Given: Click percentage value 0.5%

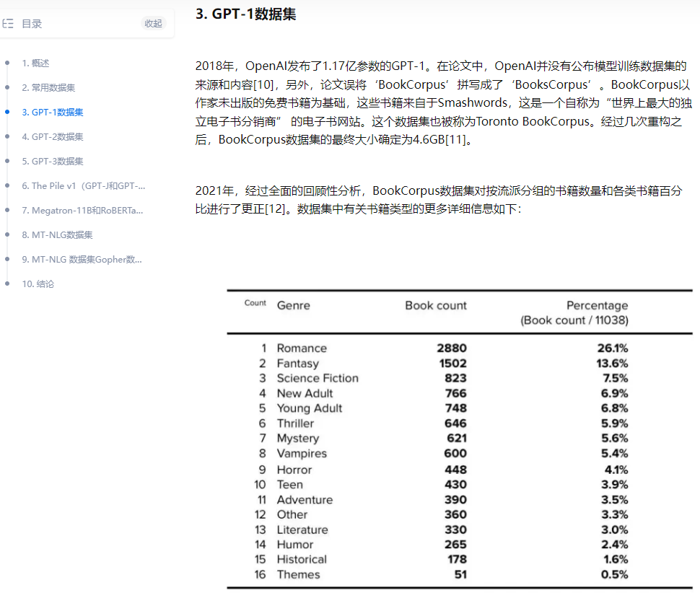Looking at the screenshot, I should pos(614,574).
